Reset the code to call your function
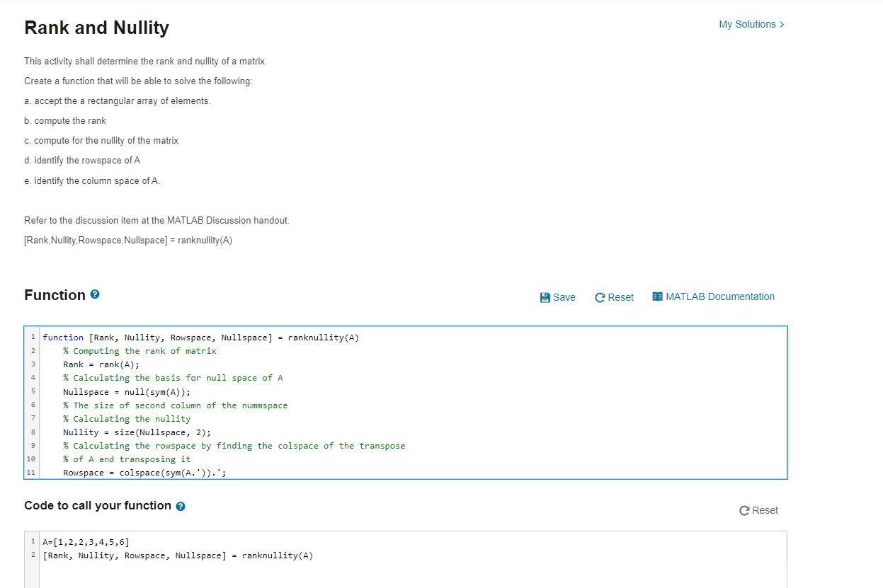 [x=758, y=510]
